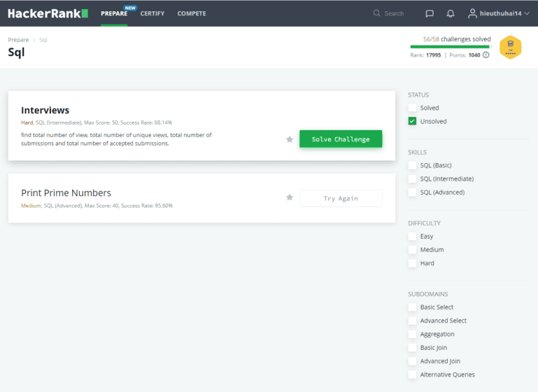The image size is (538, 392).
Task: Check the Easy difficulty filter
Action: tap(413, 236)
